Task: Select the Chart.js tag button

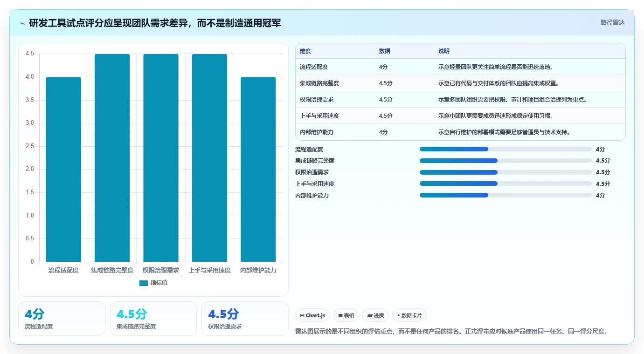Action: pos(312,315)
